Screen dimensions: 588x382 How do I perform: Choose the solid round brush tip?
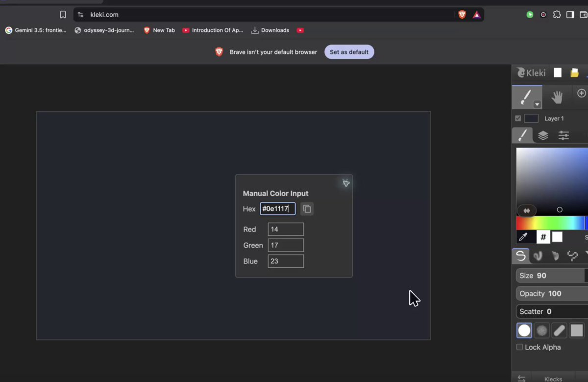click(x=524, y=331)
